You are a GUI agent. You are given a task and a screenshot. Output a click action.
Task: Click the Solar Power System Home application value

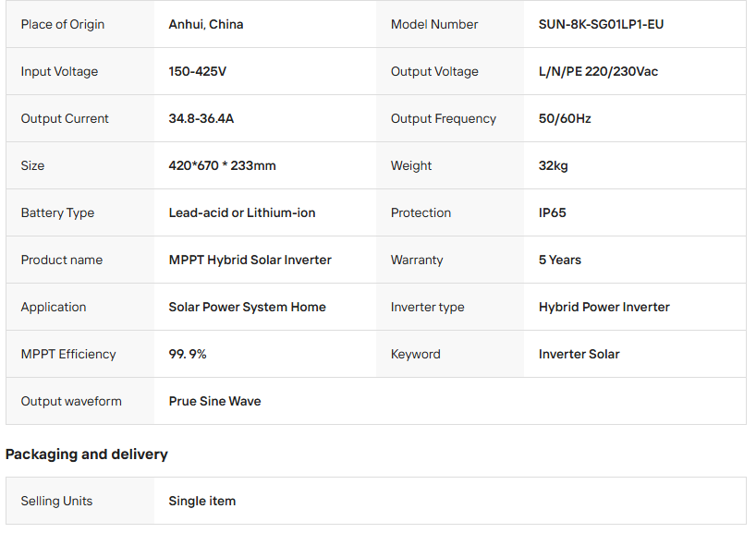(247, 307)
